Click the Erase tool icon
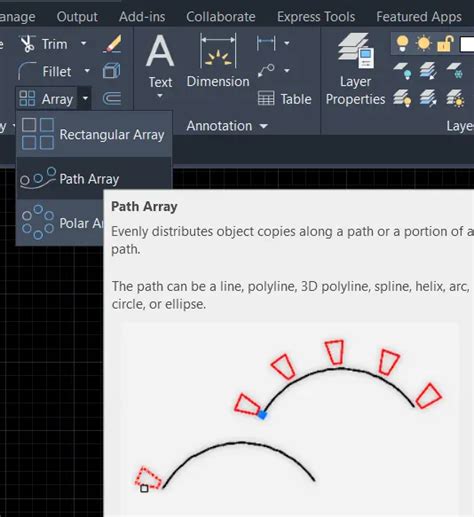Viewport: 474px width, 517px height. click(112, 44)
